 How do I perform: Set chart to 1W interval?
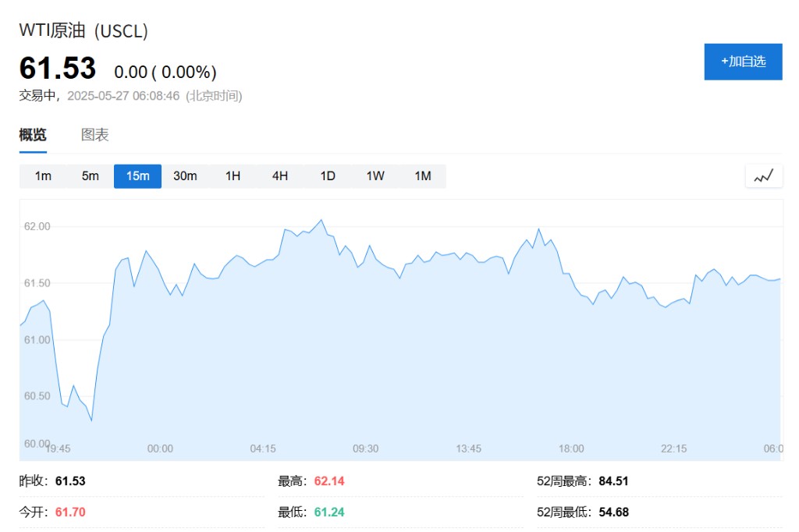pos(375,176)
